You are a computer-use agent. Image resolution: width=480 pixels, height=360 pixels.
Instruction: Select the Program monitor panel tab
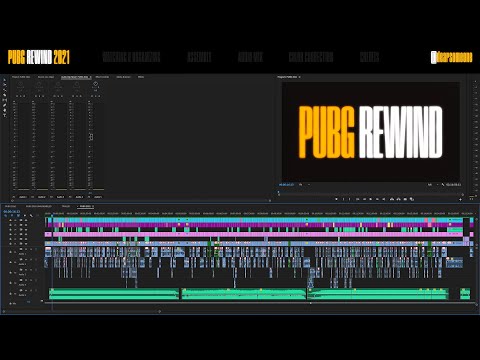pyautogui.click(x=289, y=77)
